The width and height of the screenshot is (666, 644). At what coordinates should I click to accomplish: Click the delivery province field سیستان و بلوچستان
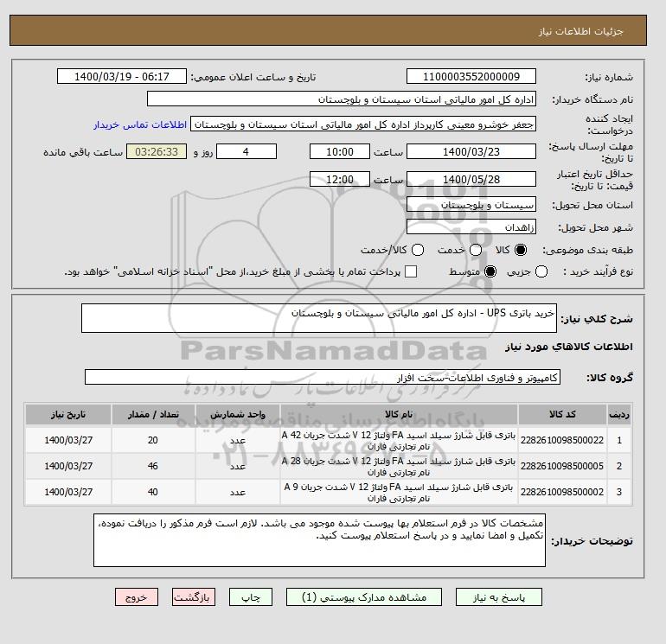[x=471, y=205]
